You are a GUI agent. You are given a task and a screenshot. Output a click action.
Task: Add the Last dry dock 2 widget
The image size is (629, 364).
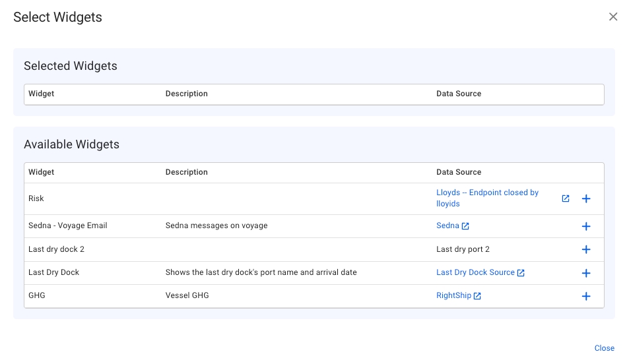(585, 249)
